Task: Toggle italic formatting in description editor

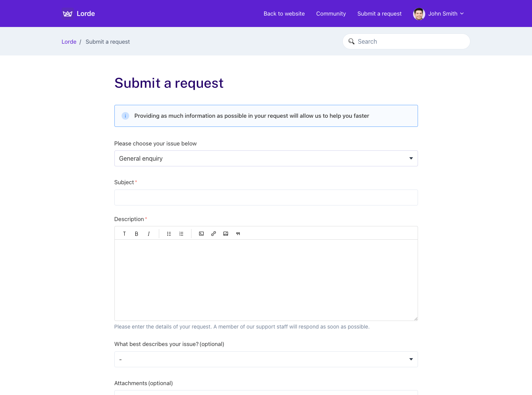Action: pos(149,234)
